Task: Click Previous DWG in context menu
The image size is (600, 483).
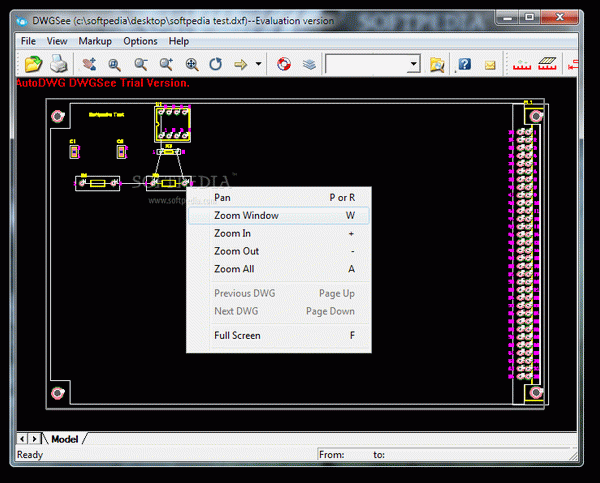Action: coord(279,293)
